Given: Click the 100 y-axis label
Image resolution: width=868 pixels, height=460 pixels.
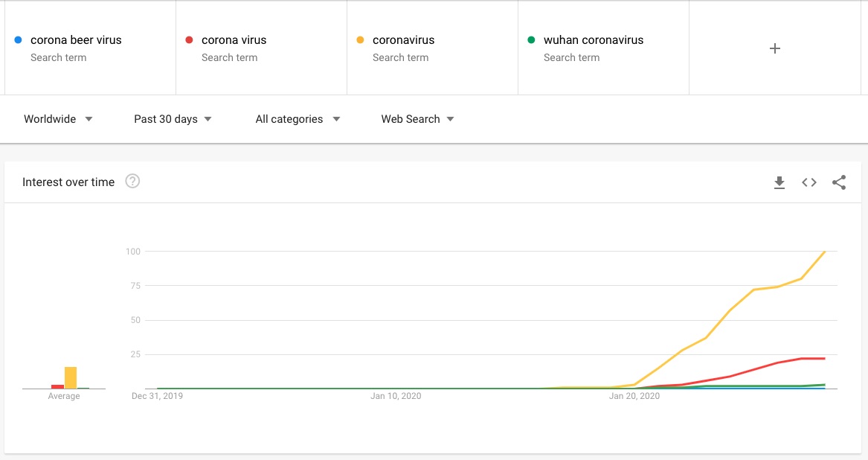Looking at the screenshot, I should [x=133, y=251].
